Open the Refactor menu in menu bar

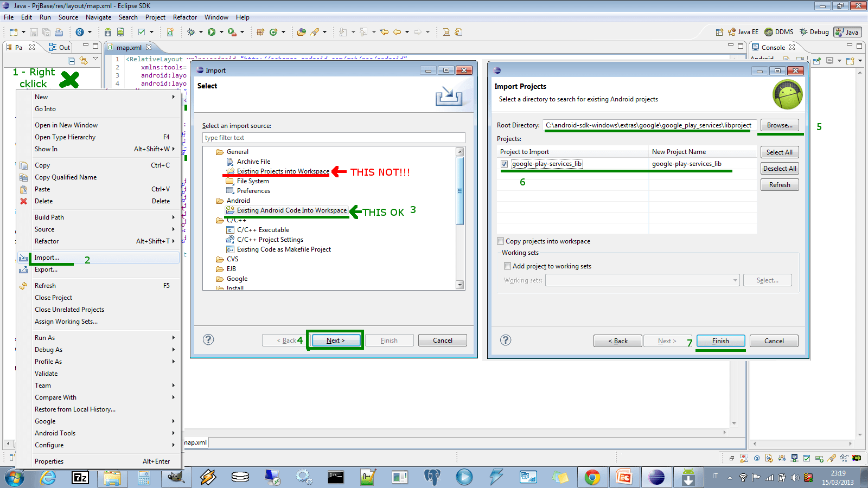pyautogui.click(x=185, y=17)
